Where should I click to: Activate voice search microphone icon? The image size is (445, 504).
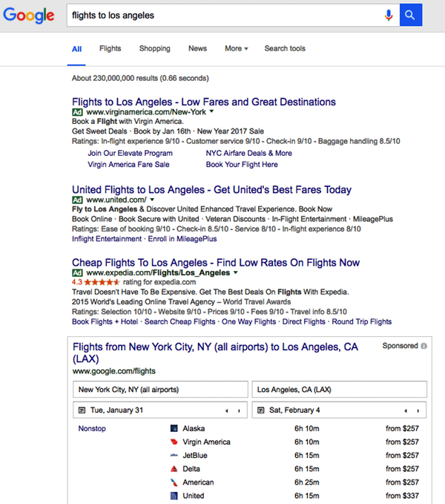[x=389, y=15]
